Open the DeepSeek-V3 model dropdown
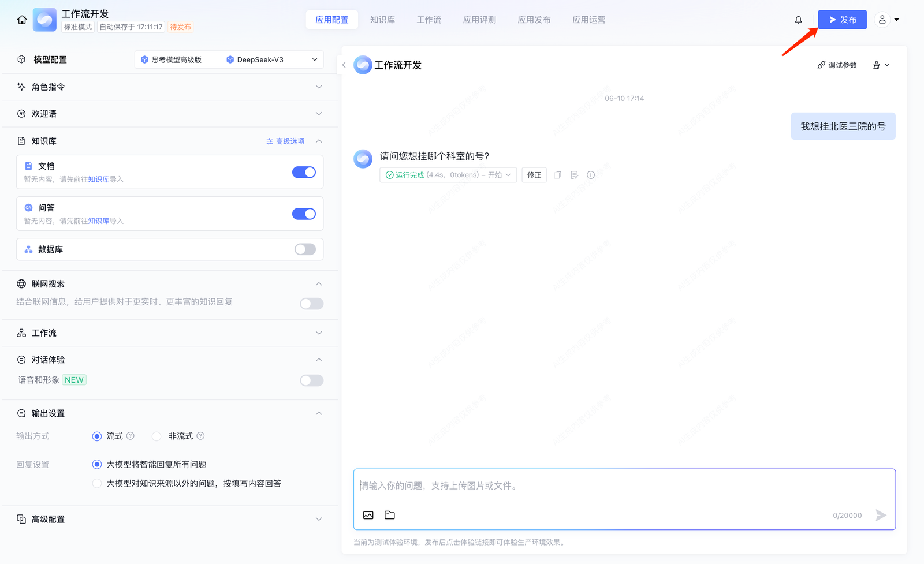Viewport: 924px width, 564px height. (x=271, y=59)
